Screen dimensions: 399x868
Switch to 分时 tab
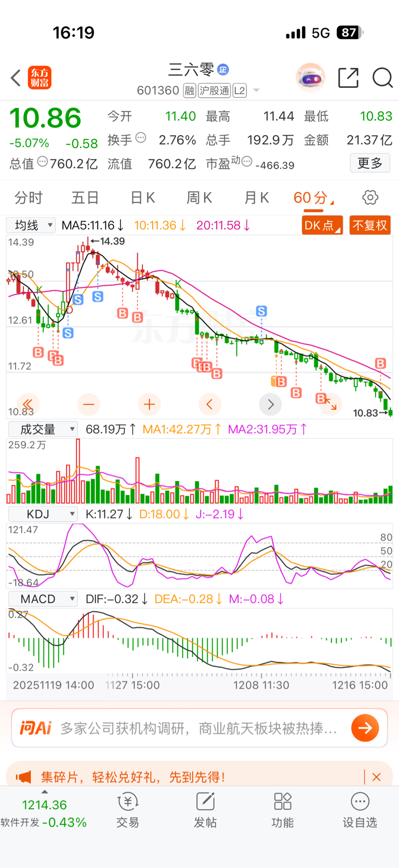[29, 198]
